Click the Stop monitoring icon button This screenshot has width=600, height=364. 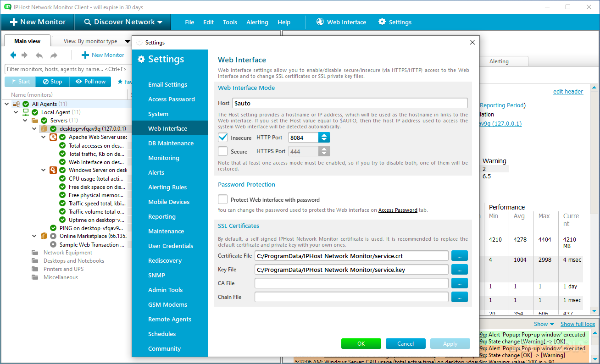point(52,82)
